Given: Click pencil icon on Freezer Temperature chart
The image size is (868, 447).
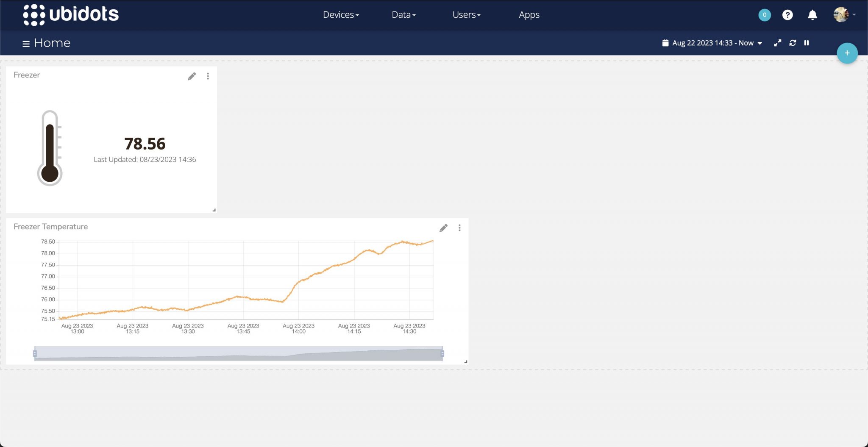Looking at the screenshot, I should click(443, 228).
